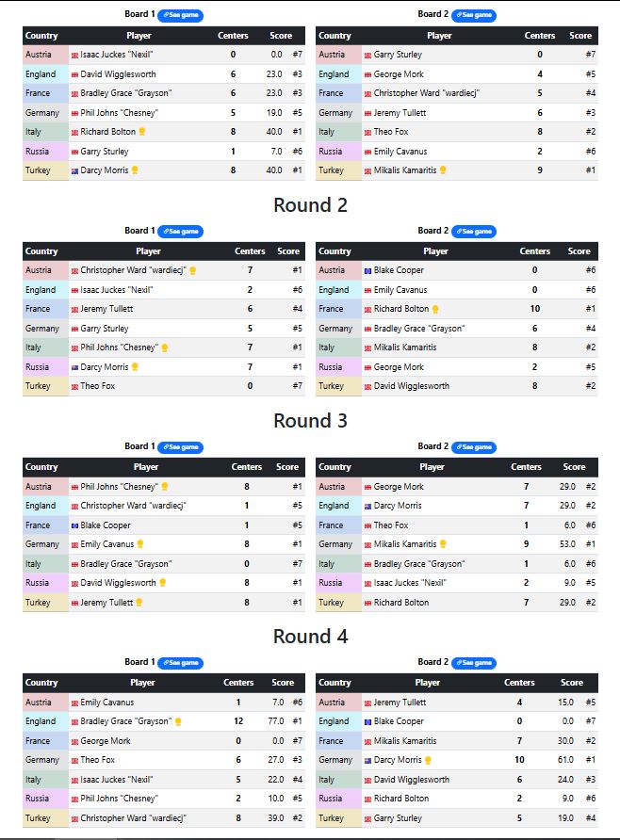The width and height of the screenshot is (620, 840).
Task: Select Garry Sturley in Round 4 Board 2 Turkey row
Action: [x=398, y=818]
